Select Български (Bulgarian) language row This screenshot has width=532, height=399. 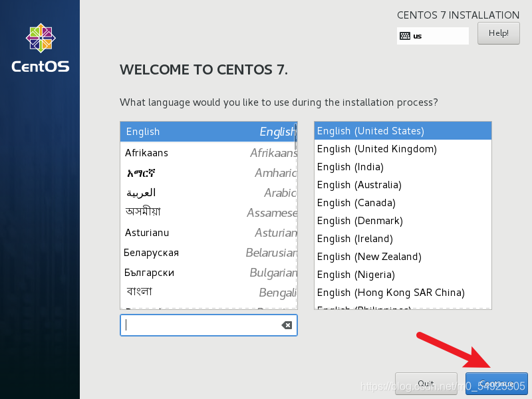207,273
